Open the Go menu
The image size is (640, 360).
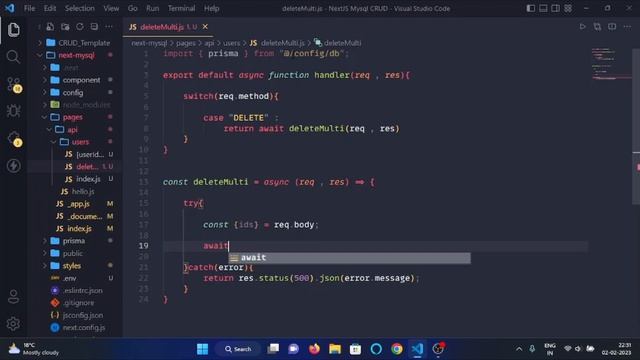pos(133,8)
